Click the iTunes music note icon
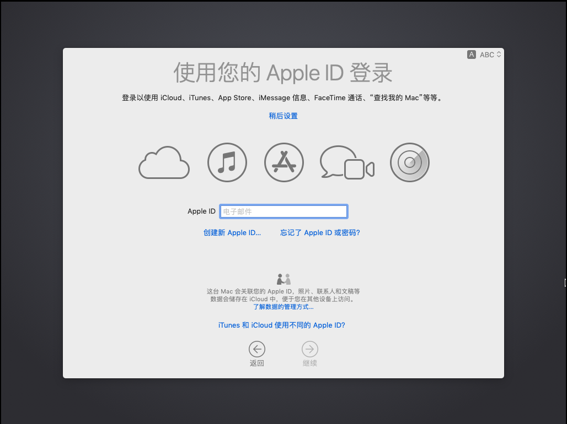This screenshot has width=567, height=424. click(x=227, y=162)
